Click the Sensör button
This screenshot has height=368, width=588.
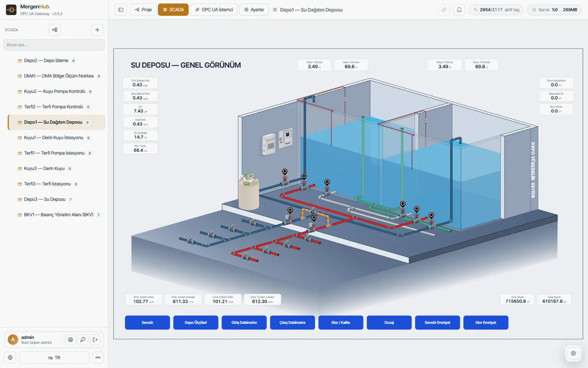(x=147, y=323)
